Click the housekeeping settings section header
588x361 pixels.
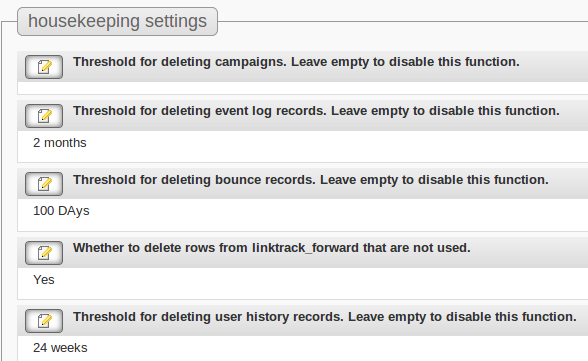coord(117,21)
